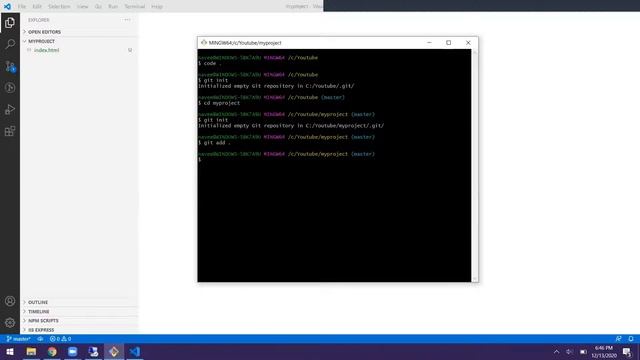
Task: Open the Zoom app in taskbar
Action: pos(73,351)
